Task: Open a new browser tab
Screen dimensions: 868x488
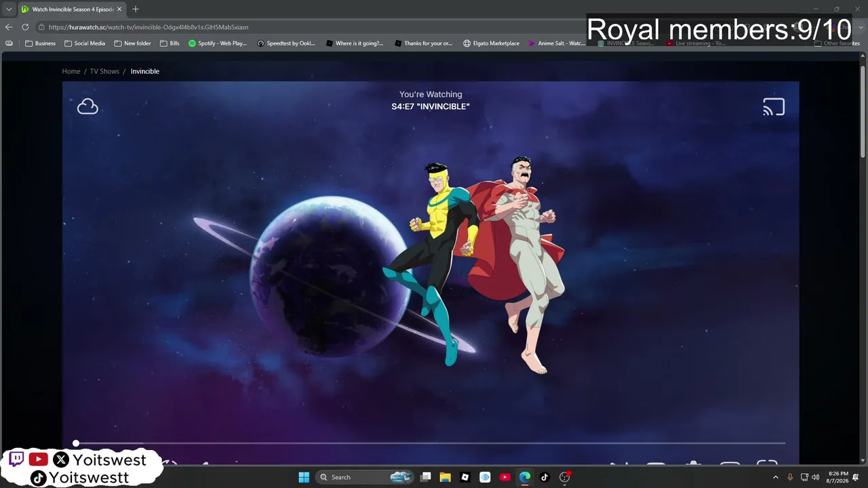Action: coord(136,9)
